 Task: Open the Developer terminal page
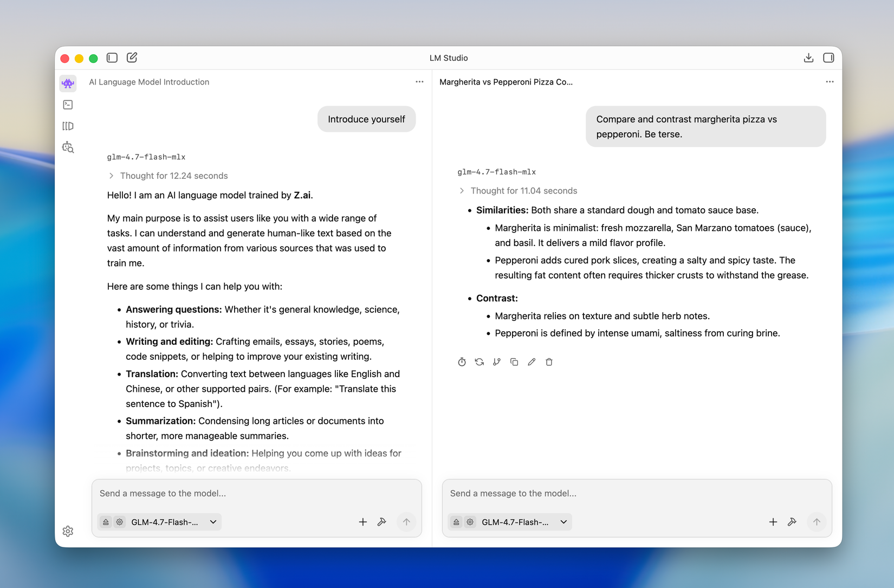(68, 105)
